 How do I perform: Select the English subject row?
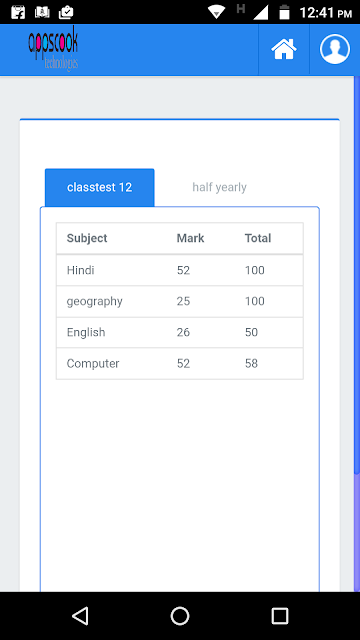click(180, 332)
